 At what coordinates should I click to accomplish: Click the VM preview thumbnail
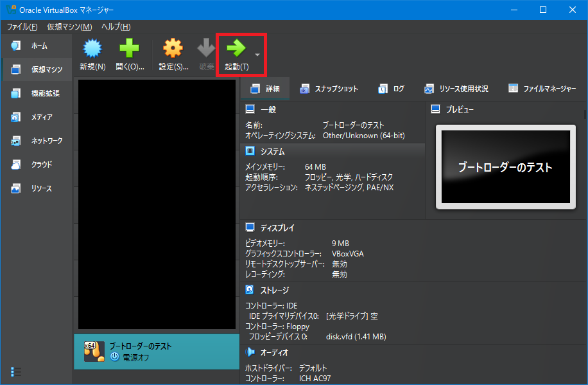pos(505,166)
